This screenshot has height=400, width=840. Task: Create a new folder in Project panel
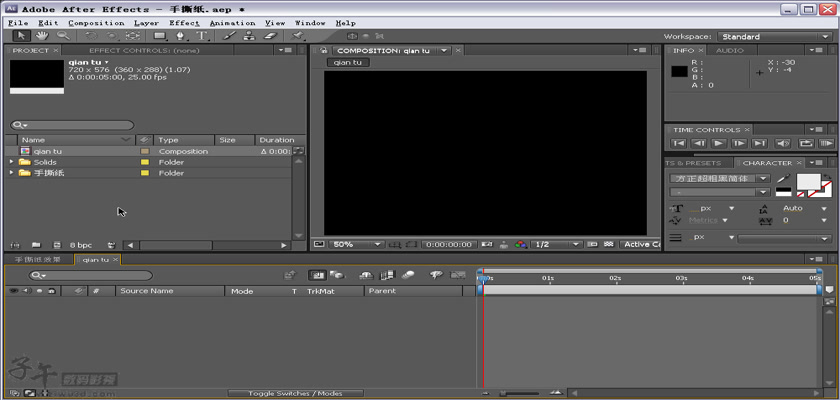(36, 245)
